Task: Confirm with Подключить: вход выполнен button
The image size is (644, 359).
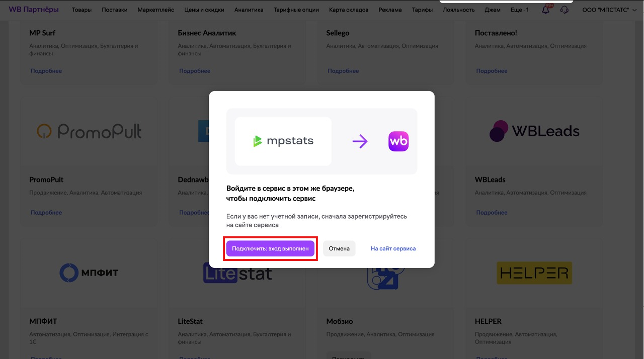Action: pyautogui.click(x=270, y=248)
